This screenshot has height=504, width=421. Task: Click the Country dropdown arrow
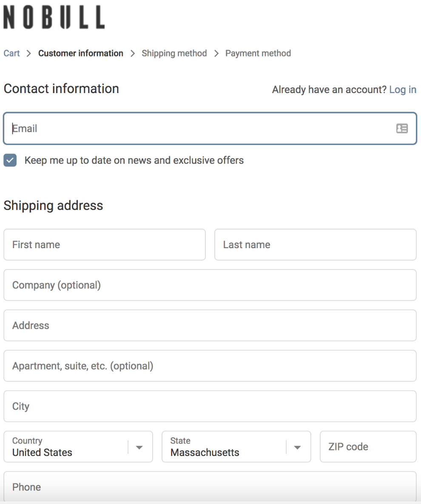[139, 447]
